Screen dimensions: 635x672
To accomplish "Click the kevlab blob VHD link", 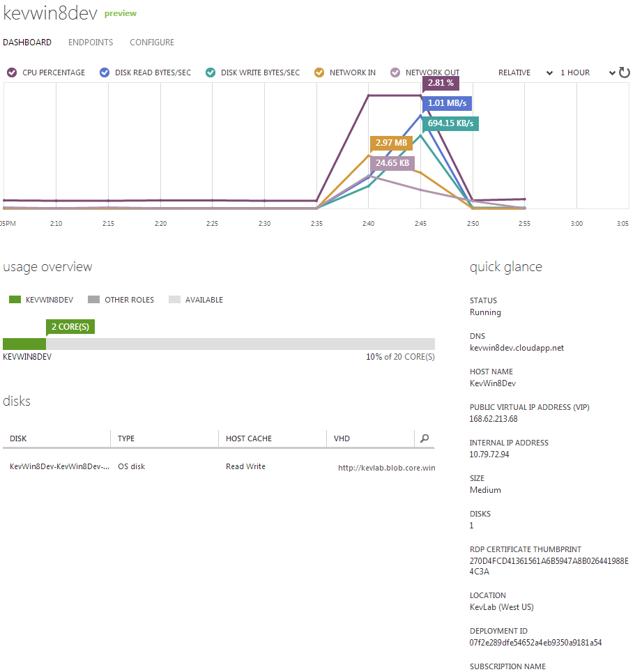I will (386, 468).
